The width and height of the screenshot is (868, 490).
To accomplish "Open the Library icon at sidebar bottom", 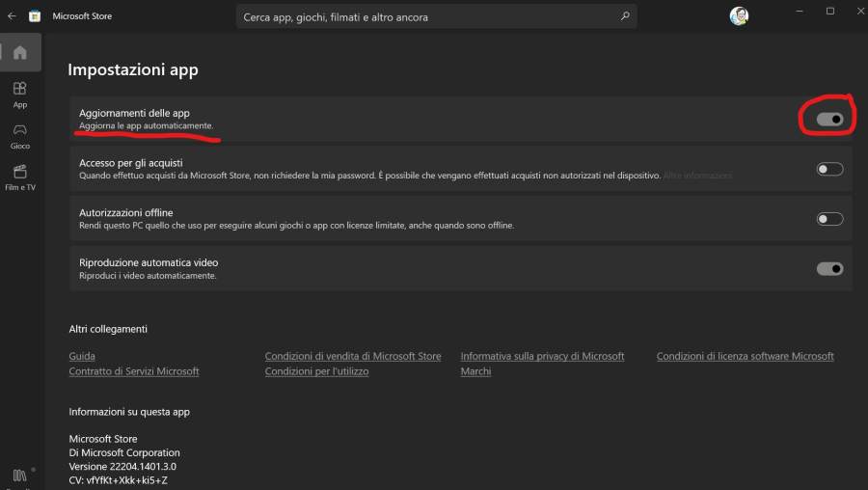I will click(19, 475).
